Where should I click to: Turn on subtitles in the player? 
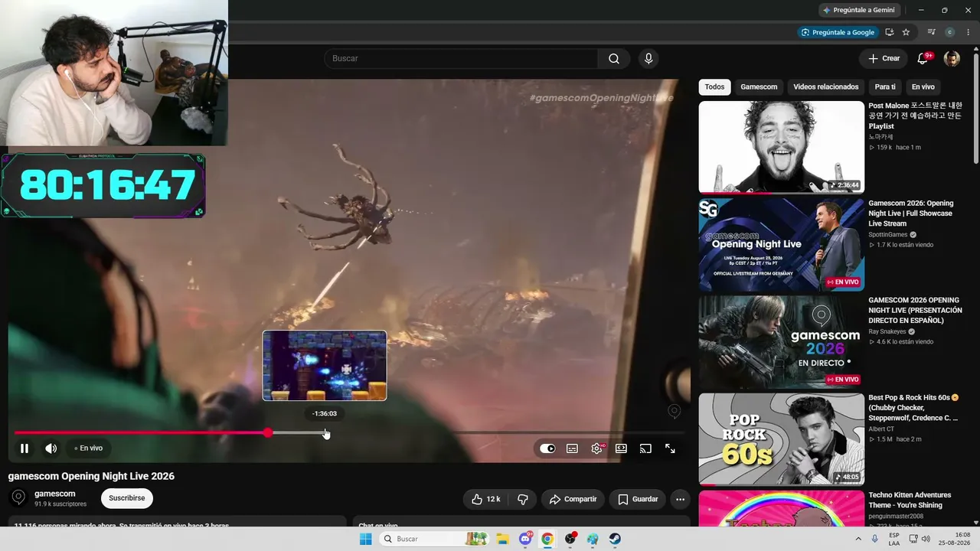pyautogui.click(x=572, y=448)
